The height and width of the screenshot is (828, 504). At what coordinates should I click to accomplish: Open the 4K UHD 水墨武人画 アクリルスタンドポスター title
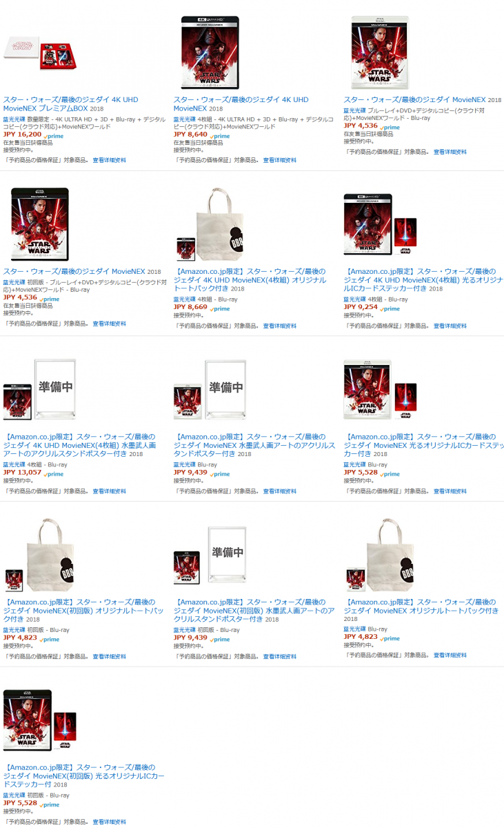(79, 445)
